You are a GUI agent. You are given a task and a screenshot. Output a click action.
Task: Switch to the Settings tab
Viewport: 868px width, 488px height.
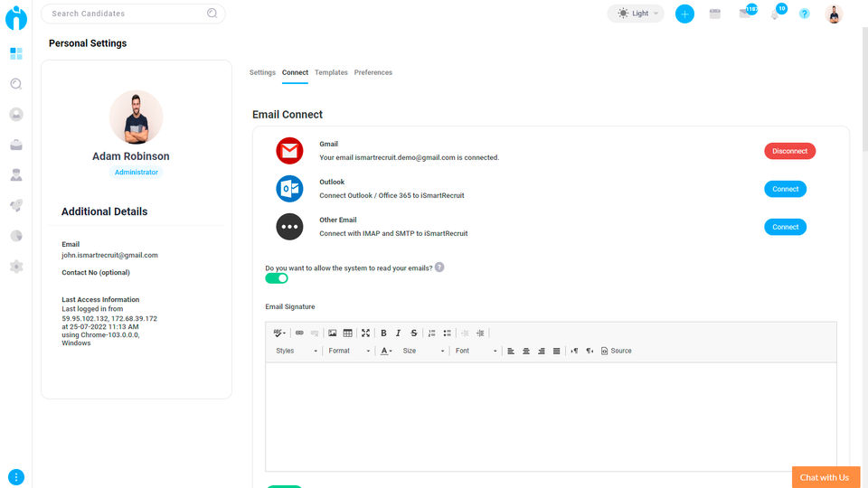click(262, 72)
